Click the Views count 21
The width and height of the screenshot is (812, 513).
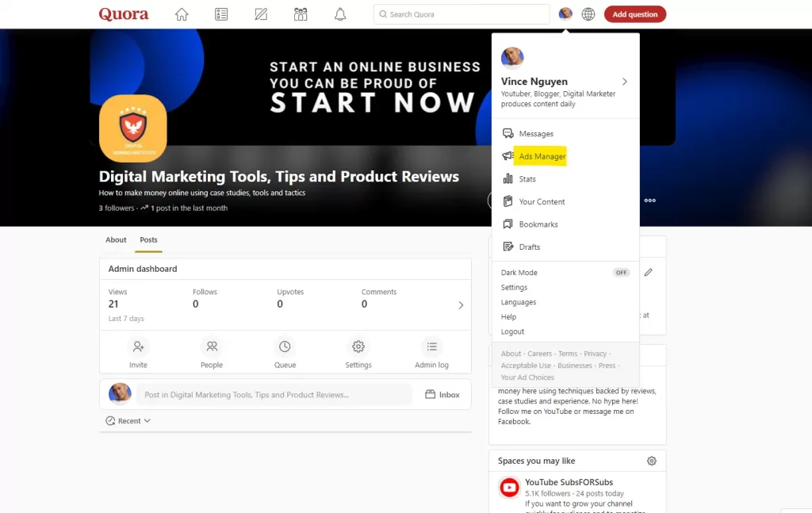coord(113,304)
